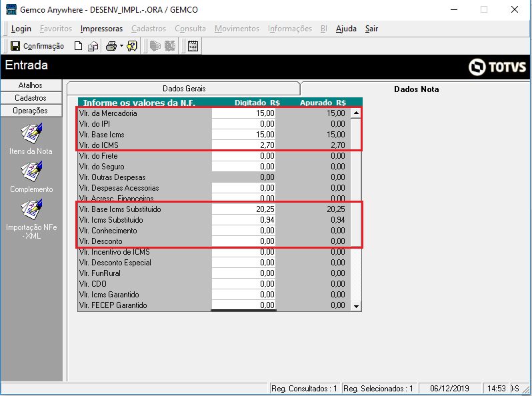This screenshot has height=396, width=532.
Task: Click Reg. Selecionados status entry
Action: coord(377,389)
